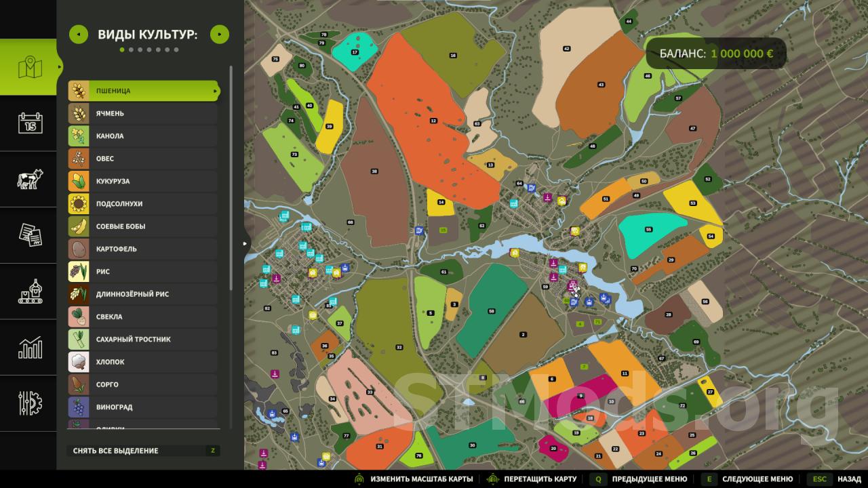Click the Свекла beet icon
868x488 pixels.
click(x=78, y=317)
